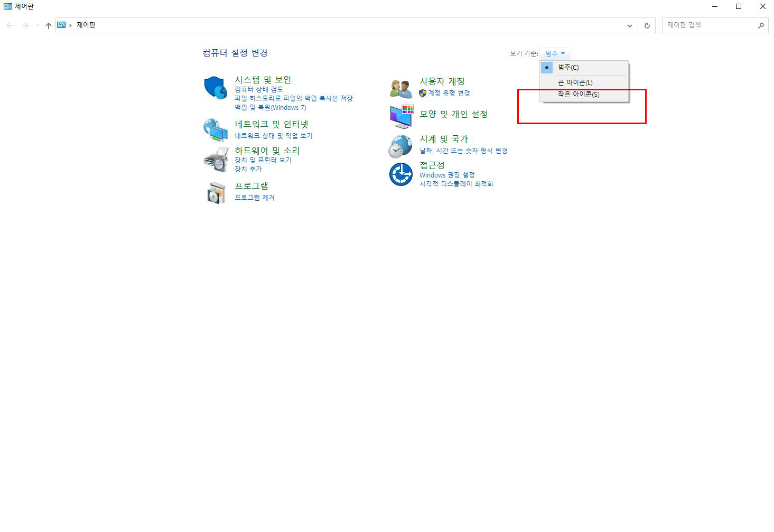Go up one folder level arrow
Viewport: 774px width, 532px height.
point(49,25)
